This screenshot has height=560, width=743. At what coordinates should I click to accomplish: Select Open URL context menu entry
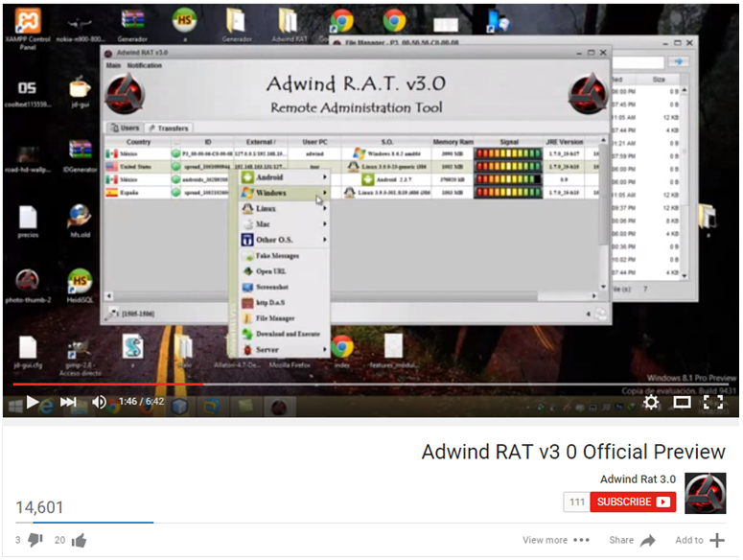284,271
